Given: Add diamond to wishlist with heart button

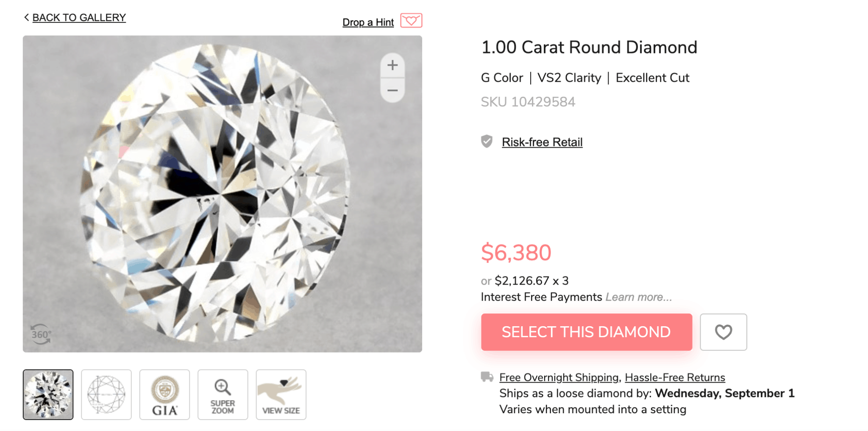Looking at the screenshot, I should [x=723, y=332].
